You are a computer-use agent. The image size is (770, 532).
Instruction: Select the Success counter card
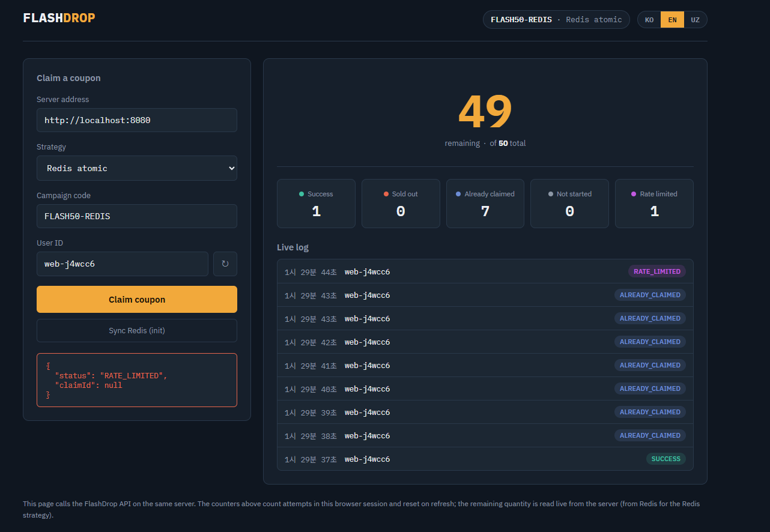pyautogui.click(x=316, y=204)
